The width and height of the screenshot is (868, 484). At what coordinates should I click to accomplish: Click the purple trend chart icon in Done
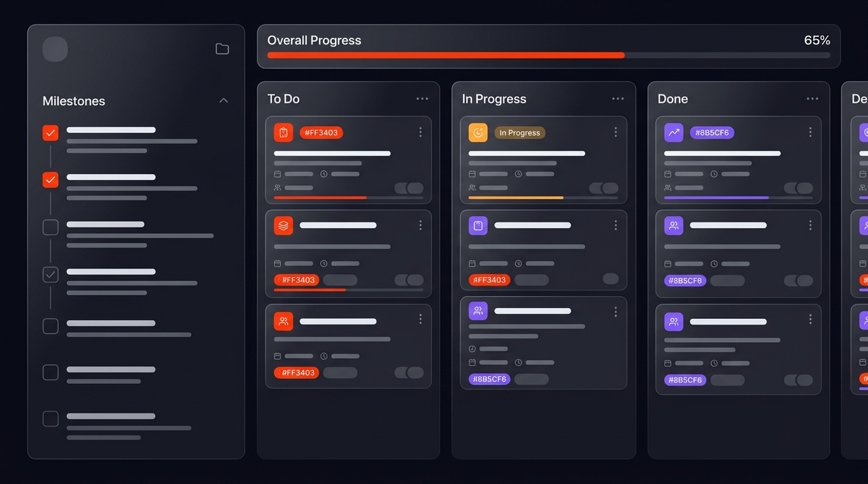tap(674, 132)
